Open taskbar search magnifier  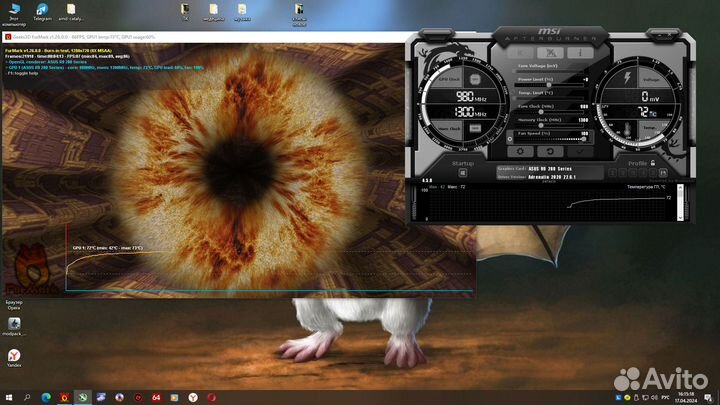point(27,397)
